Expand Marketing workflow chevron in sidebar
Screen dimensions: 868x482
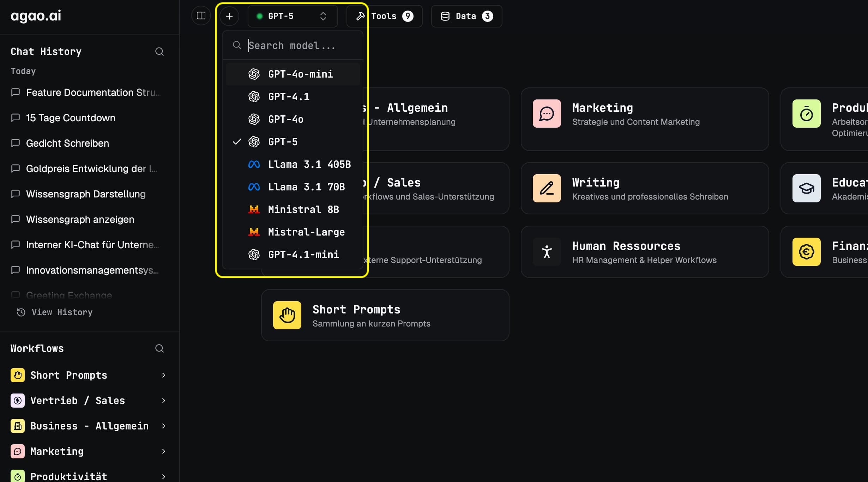pos(163,451)
